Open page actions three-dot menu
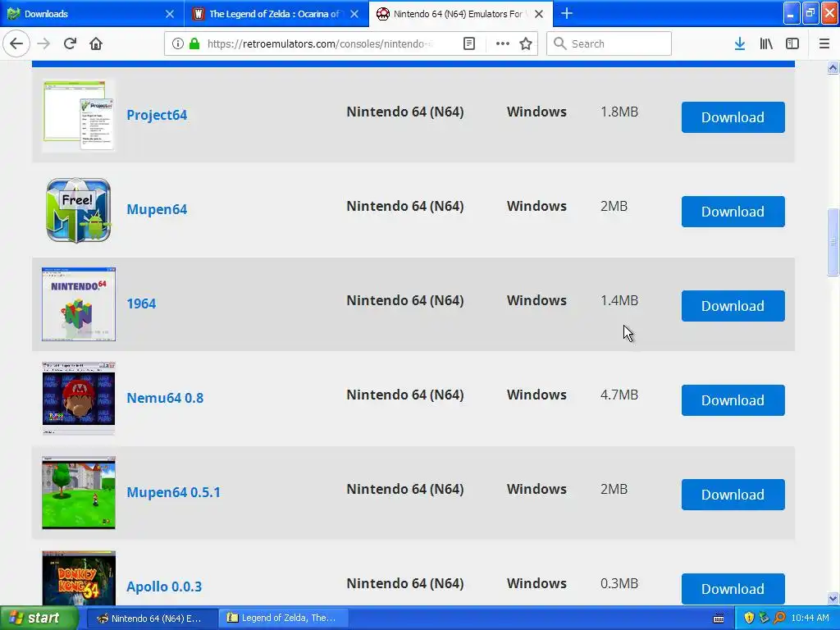Viewport: 840px width, 630px height. pyautogui.click(x=503, y=43)
